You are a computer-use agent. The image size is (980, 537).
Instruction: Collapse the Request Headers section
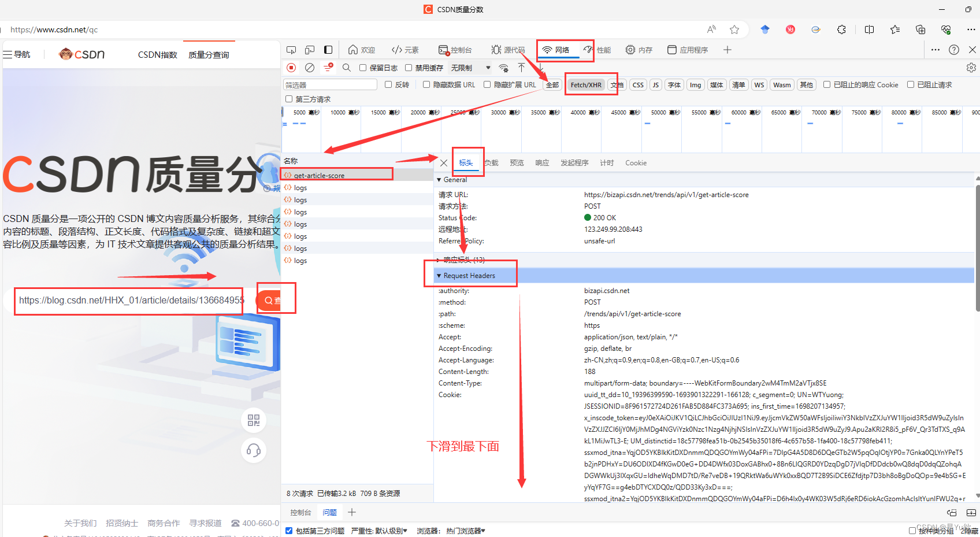click(439, 276)
